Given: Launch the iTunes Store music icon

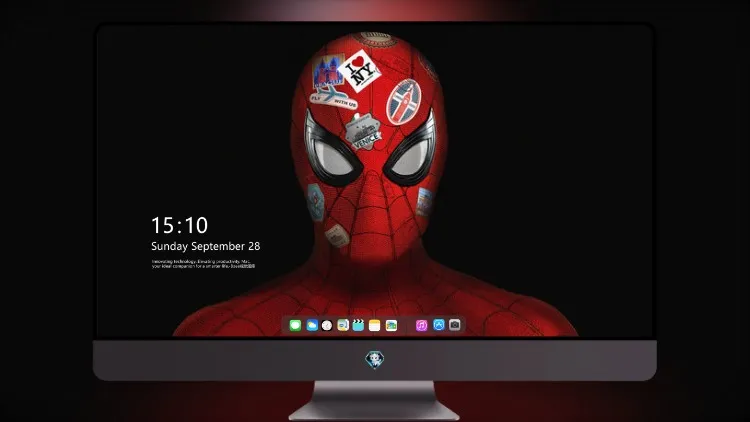Looking at the screenshot, I should (421, 325).
